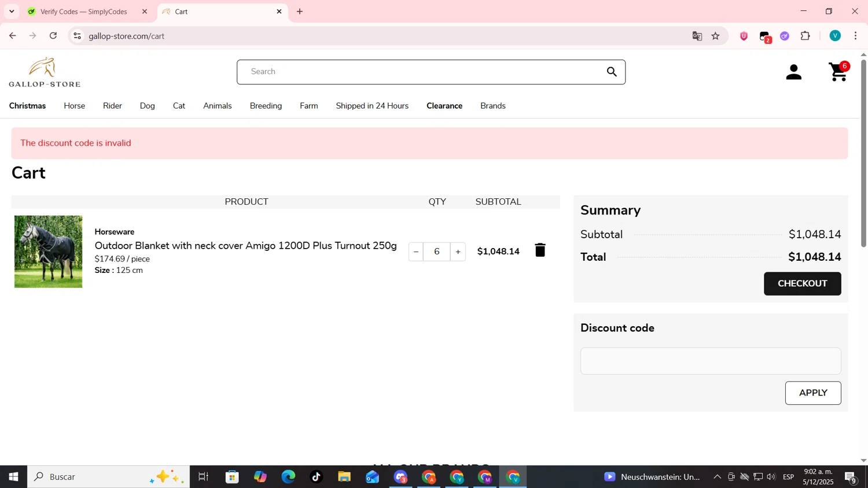The height and width of the screenshot is (488, 868).
Task: Open the Chrome three-dot menu
Action: click(856, 36)
